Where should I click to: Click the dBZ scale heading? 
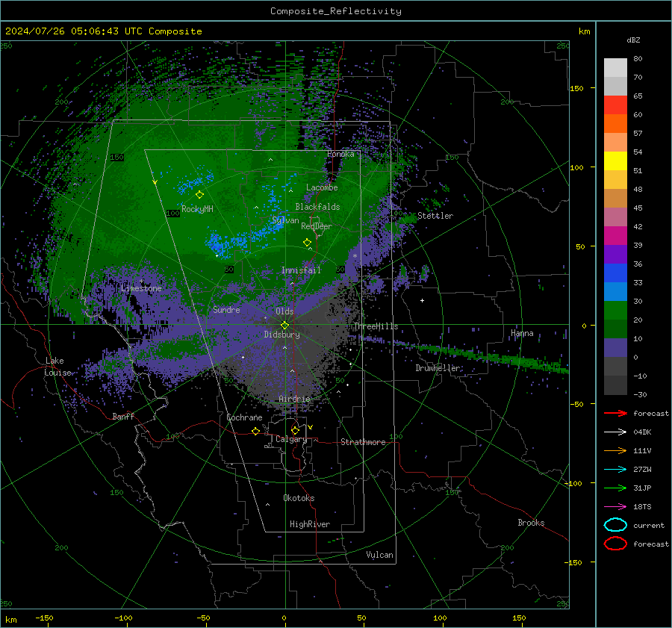pyautogui.click(x=633, y=40)
